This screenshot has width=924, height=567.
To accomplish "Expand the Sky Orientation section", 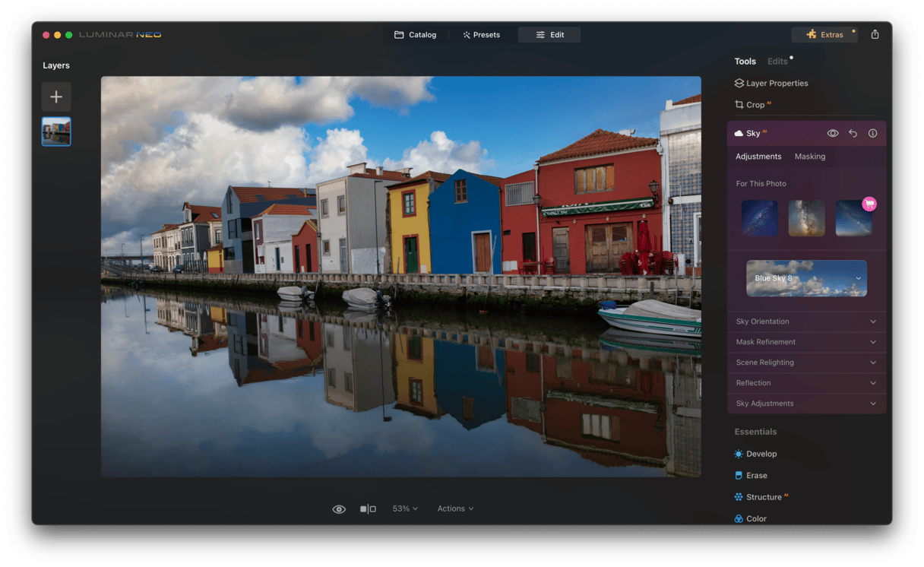I will click(806, 322).
